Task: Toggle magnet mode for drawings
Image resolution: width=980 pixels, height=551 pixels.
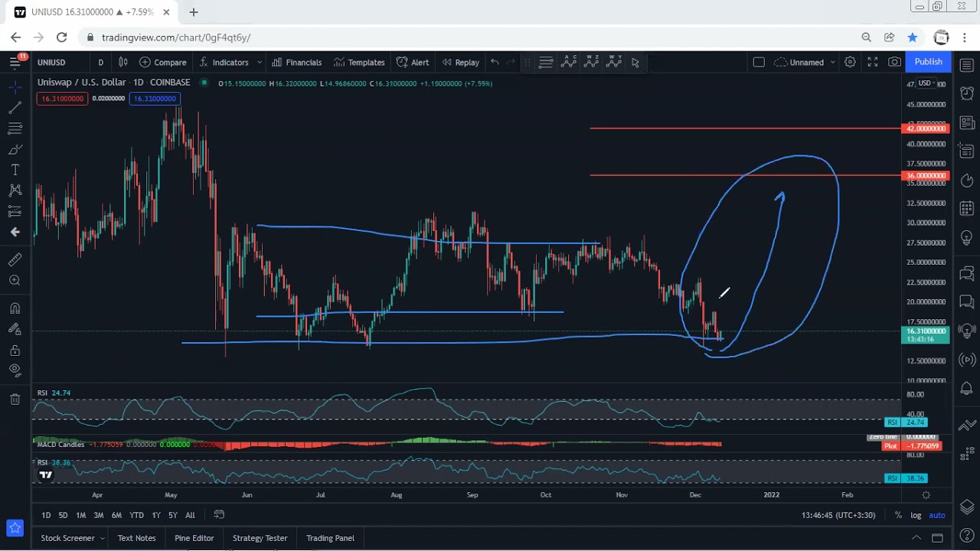Action: 15,309
